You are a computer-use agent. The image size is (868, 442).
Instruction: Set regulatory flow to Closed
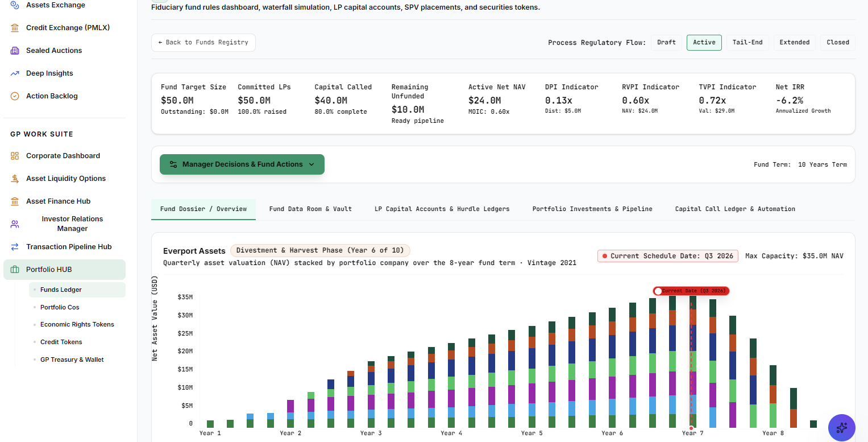pyautogui.click(x=838, y=43)
